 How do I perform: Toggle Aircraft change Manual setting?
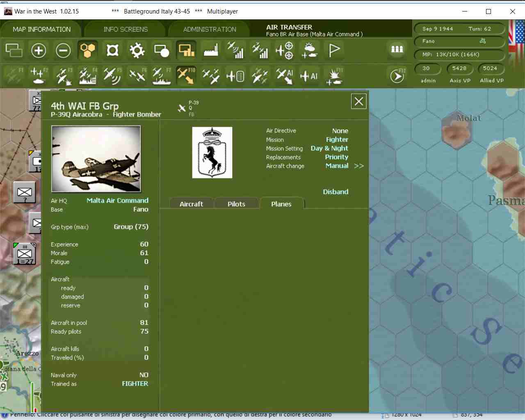point(337,166)
